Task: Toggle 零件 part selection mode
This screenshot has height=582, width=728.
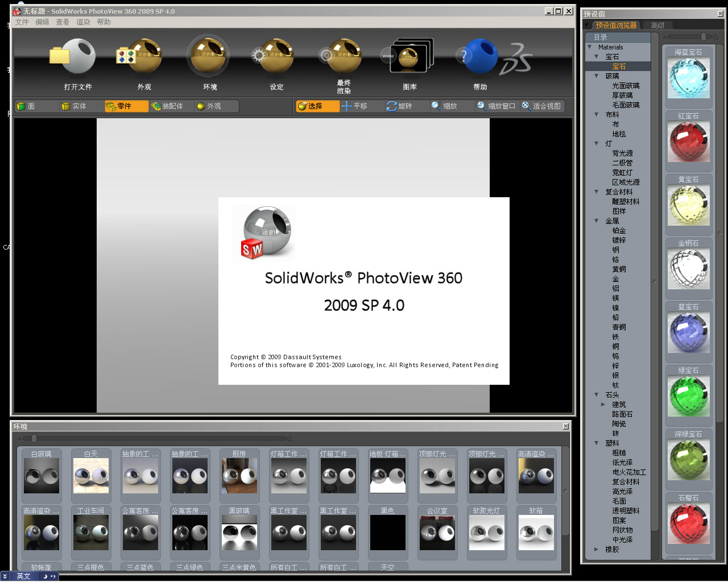Action: pyautogui.click(x=126, y=106)
